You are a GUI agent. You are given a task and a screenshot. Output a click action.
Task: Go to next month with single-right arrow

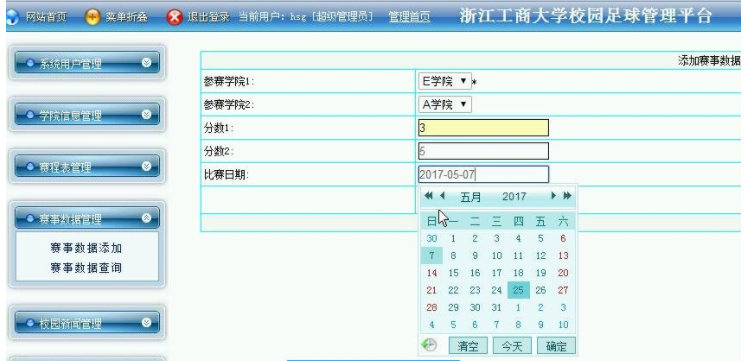point(554,196)
